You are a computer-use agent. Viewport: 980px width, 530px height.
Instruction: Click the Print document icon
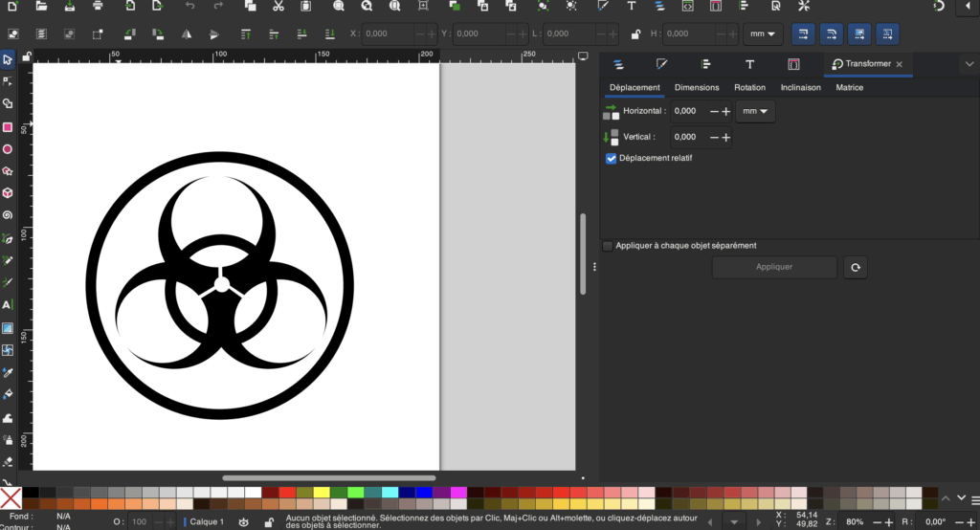pyautogui.click(x=98, y=6)
